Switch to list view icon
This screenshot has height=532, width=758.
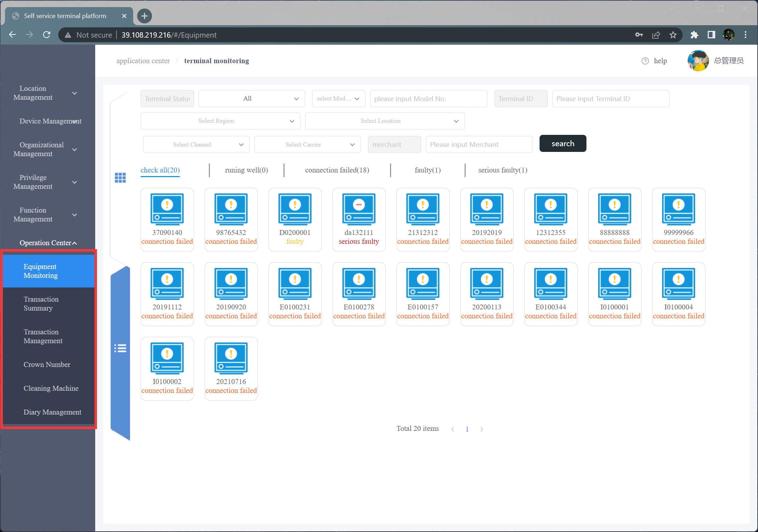point(120,348)
